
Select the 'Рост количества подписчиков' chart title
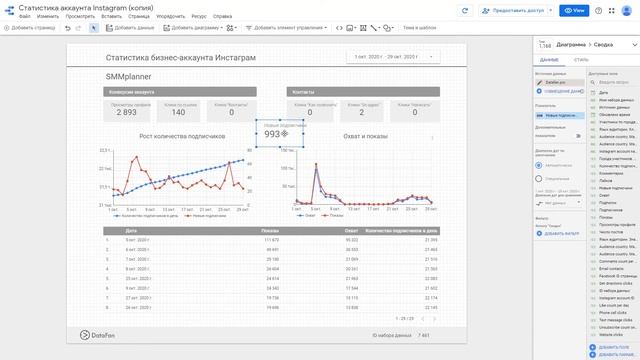tap(182, 136)
